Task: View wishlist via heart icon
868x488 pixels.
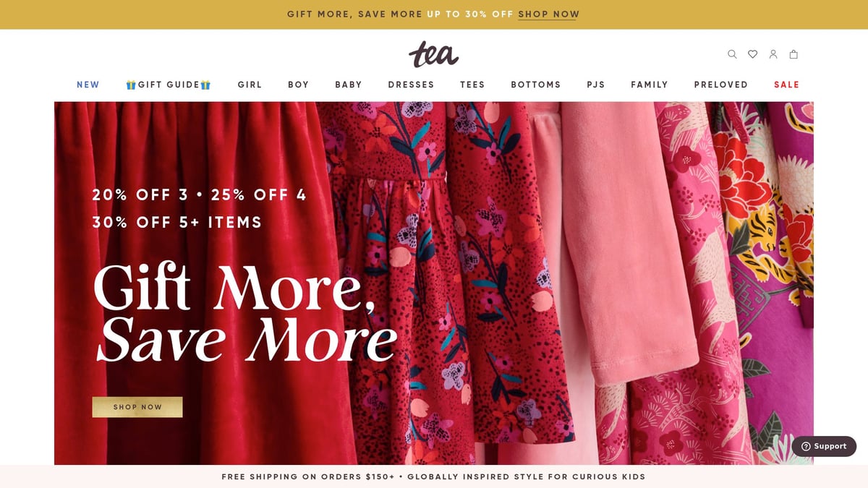Action: [x=752, y=54]
